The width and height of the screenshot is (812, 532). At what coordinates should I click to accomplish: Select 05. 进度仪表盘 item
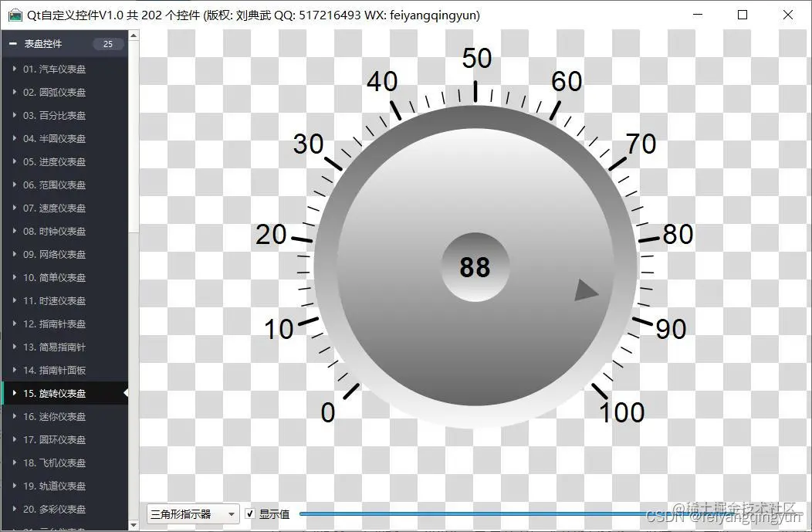click(65, 161)
